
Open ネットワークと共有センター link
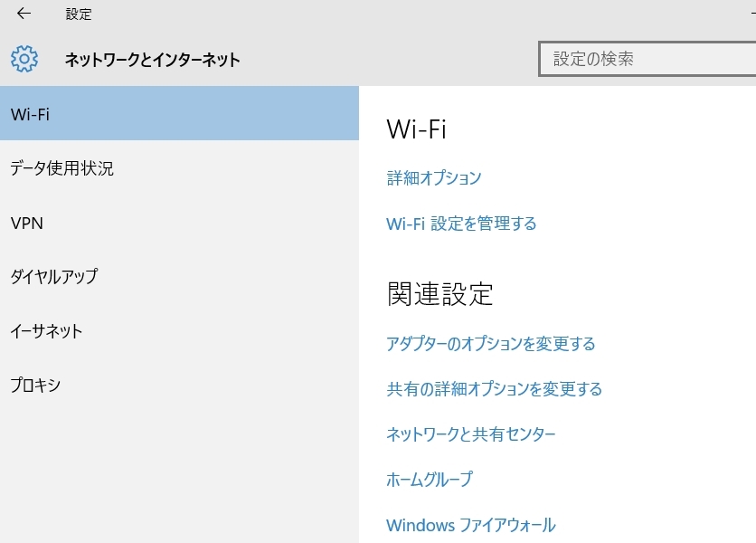(x=471, y=434)
